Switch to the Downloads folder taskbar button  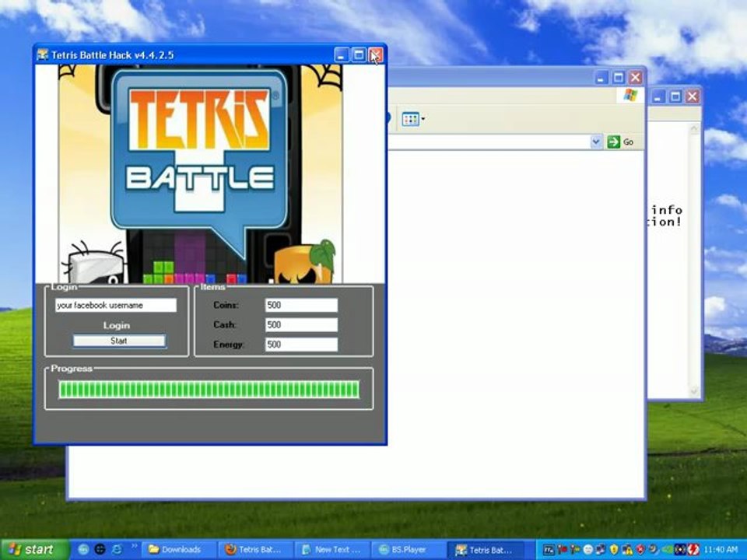[x=179, y=550]
